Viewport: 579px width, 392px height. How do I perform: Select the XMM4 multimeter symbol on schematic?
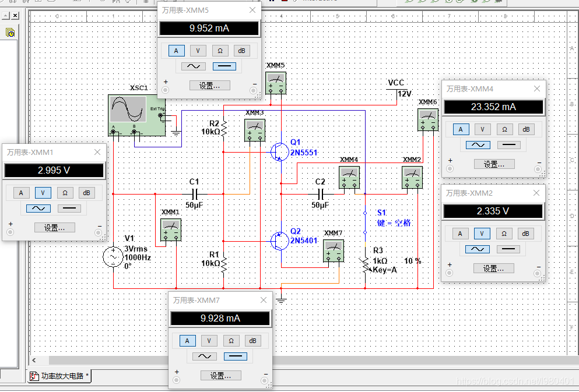[349, 178]
